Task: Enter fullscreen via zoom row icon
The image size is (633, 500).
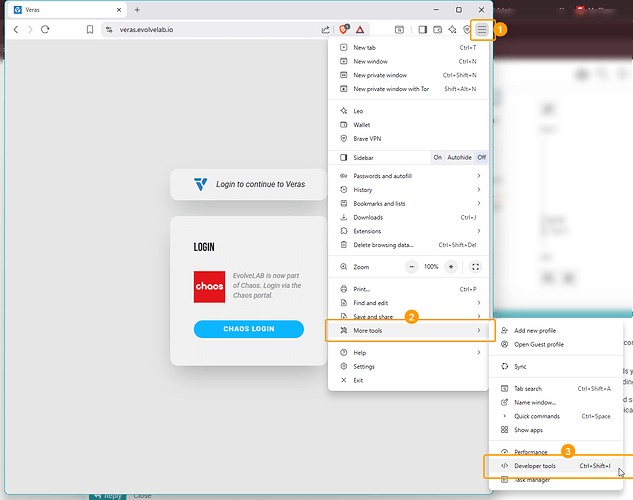Action: click(476, 267)
